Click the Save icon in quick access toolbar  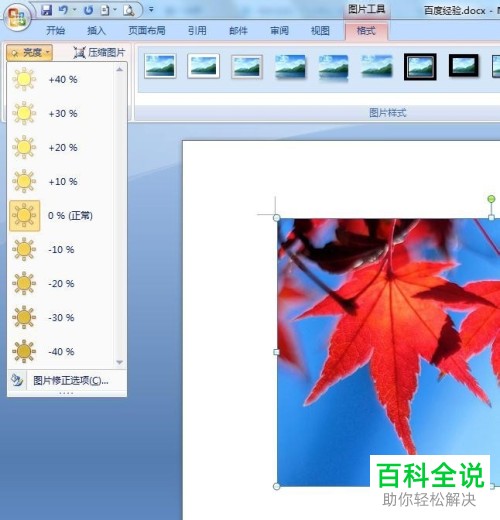[47, 10]
